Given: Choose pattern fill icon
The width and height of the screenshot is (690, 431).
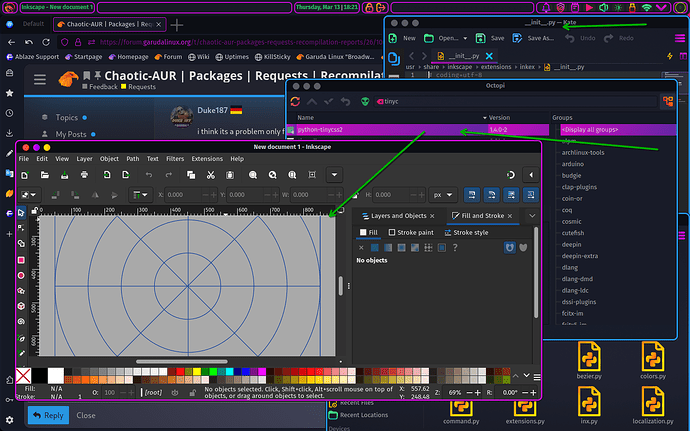Looking at the screenshot, I should click(428, 248).
